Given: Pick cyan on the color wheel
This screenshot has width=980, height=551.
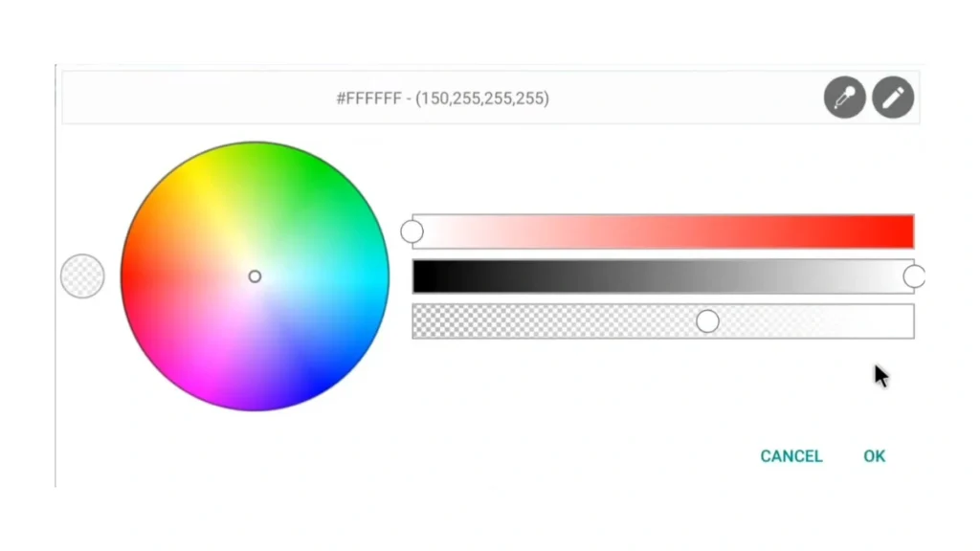Looking at the screenshot, I should (x=375, y=276).
